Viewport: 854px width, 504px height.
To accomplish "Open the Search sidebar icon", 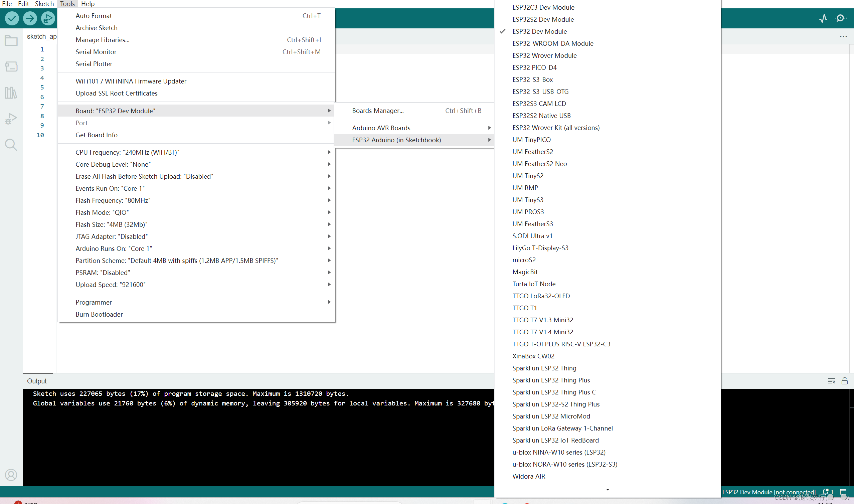I will pos(11,145).
